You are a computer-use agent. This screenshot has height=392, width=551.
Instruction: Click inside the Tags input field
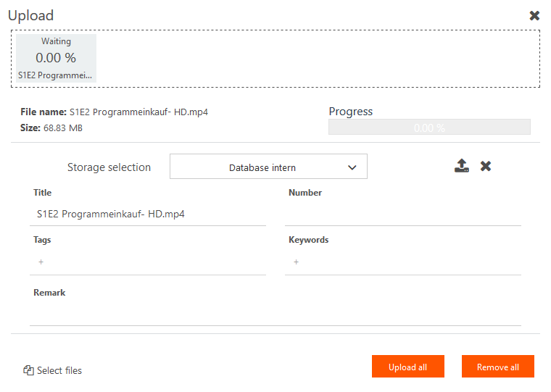(x=148, y=262)
